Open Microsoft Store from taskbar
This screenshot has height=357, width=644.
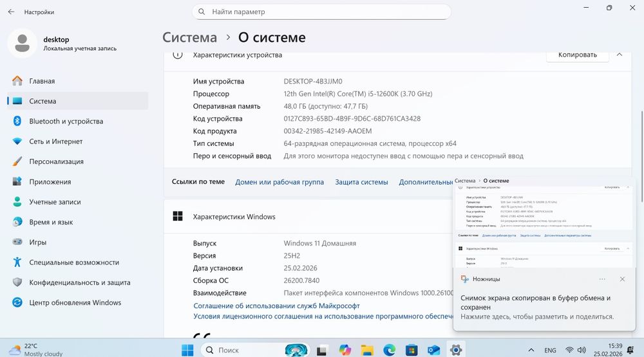tap(412, 350)
